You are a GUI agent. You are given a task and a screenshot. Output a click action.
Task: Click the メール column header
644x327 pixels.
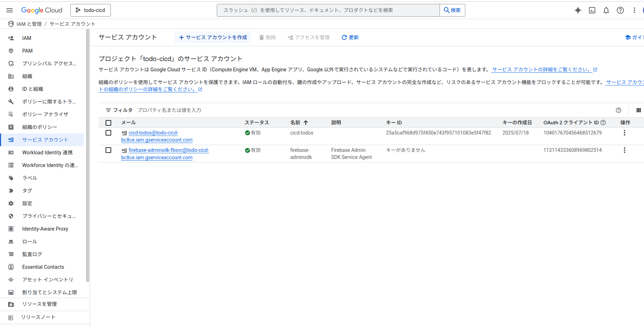click(129, 123)
